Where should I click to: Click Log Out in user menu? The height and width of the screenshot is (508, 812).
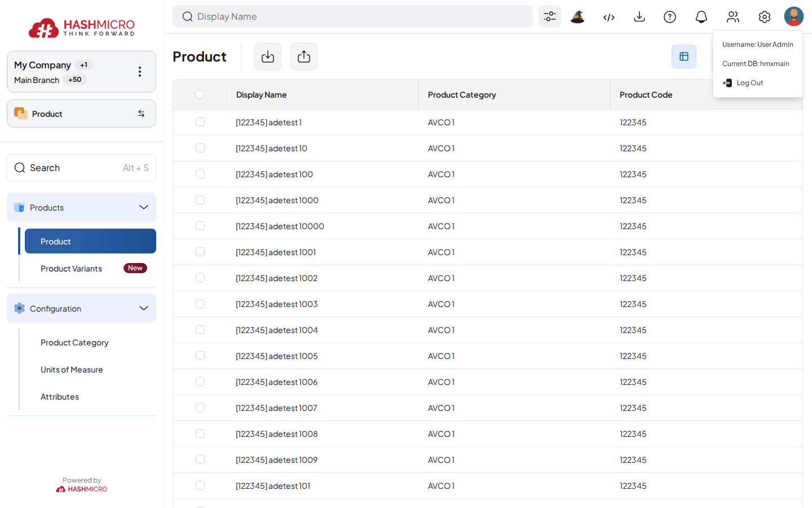[x=743, y=83]
